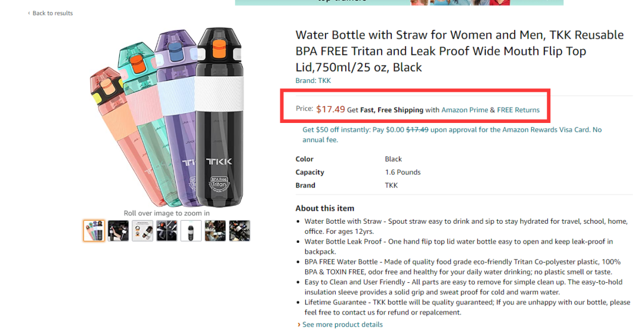Select the sixth product image thumbnail
Viewport: 644px width, 336px height.
215,231
